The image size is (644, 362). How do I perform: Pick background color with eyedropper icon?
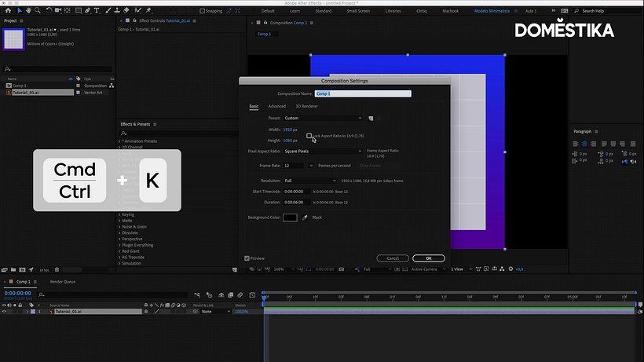[x=305, y=218]
